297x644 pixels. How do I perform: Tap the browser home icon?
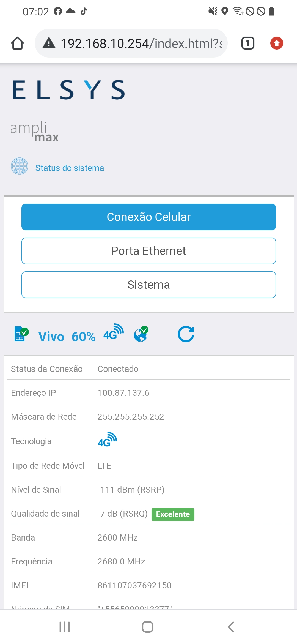(x=17, y=43)
